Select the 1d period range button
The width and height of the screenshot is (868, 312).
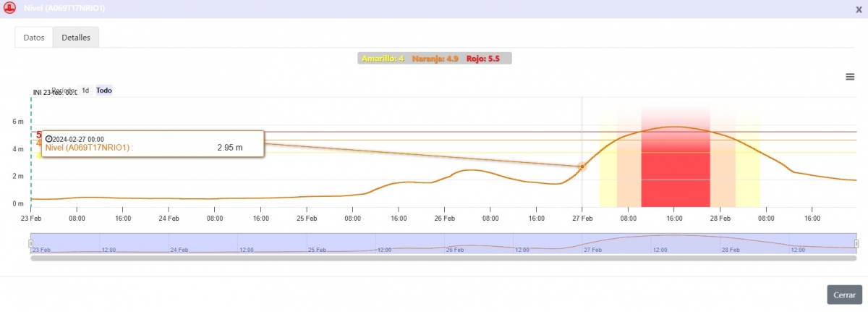click(85, 90)
